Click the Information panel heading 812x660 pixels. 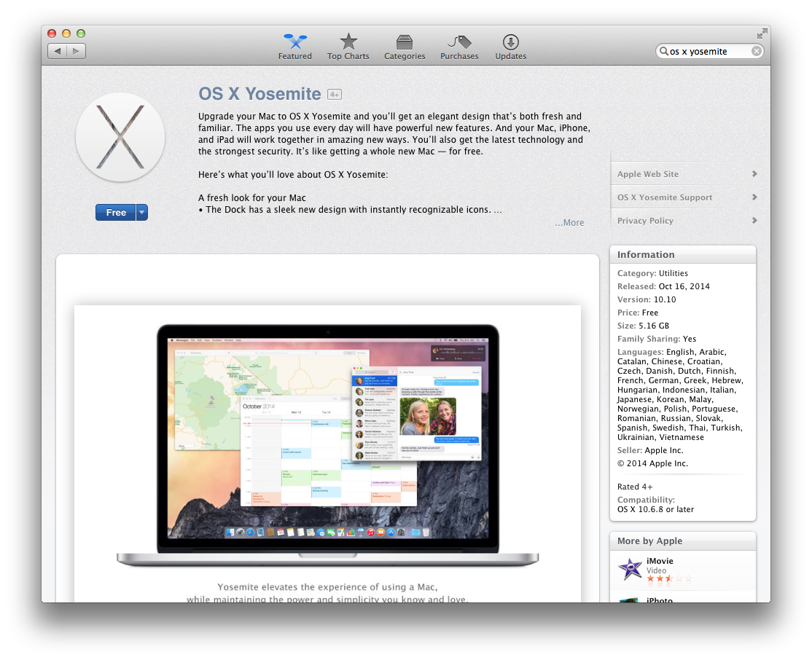pos(646,255)
